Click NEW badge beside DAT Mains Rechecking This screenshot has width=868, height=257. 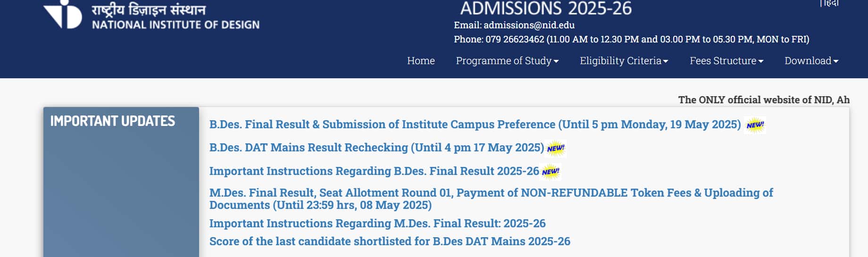click(556, 148)
